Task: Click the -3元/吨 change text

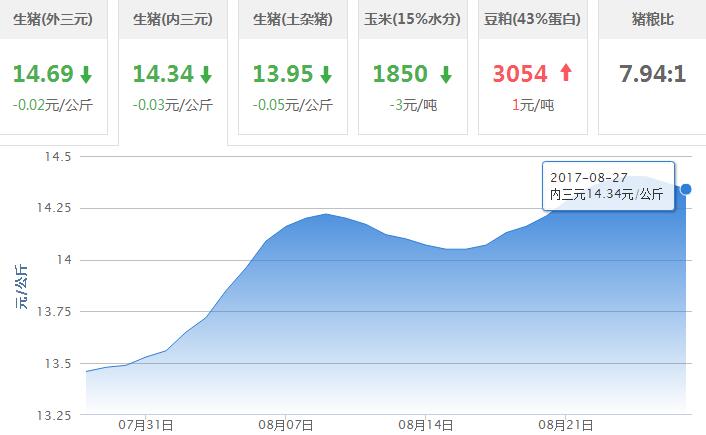Action: [413, 104]
